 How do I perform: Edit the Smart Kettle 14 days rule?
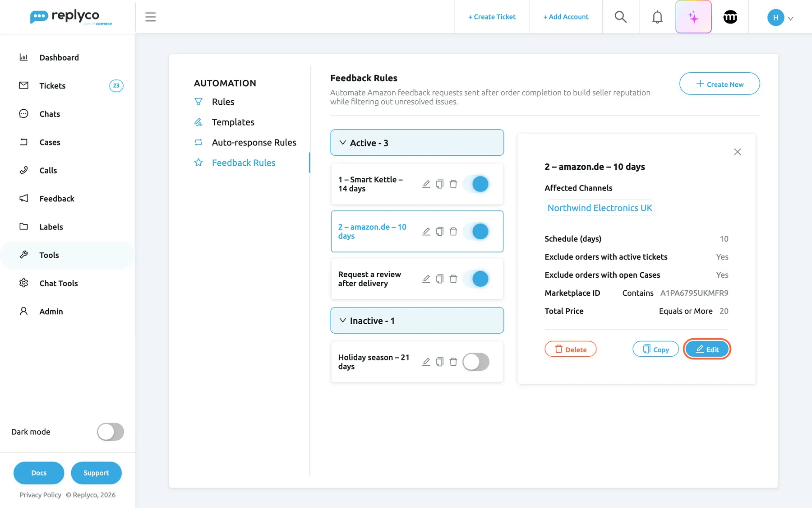click(426, 184)
